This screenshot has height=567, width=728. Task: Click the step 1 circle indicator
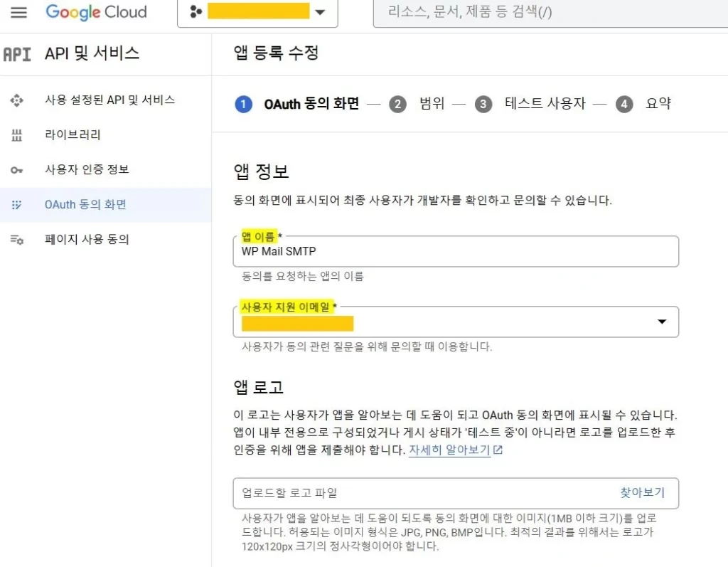pos(242,104)
